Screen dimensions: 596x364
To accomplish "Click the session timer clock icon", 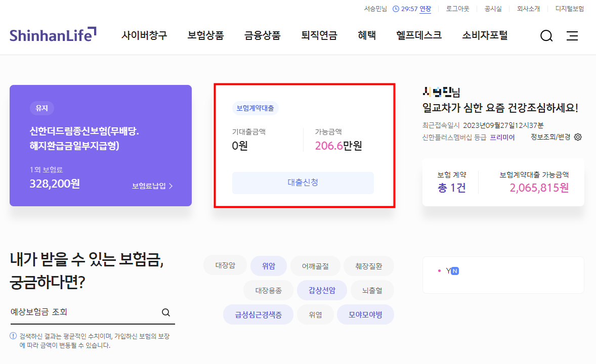I will (396, 9).
